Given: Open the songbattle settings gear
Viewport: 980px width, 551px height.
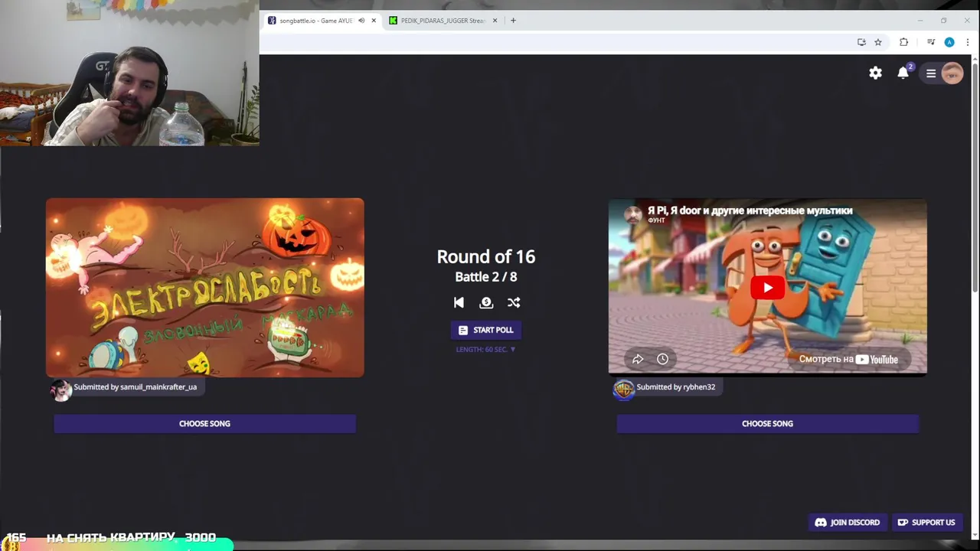Looking at the screenshot, I should [875, 73].
